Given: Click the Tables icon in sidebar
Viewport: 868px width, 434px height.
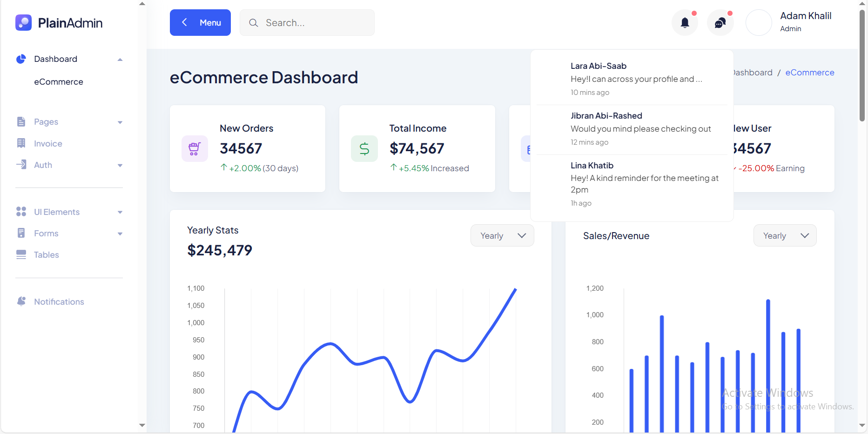Looking at the screenshot, I should coord(21,254).
